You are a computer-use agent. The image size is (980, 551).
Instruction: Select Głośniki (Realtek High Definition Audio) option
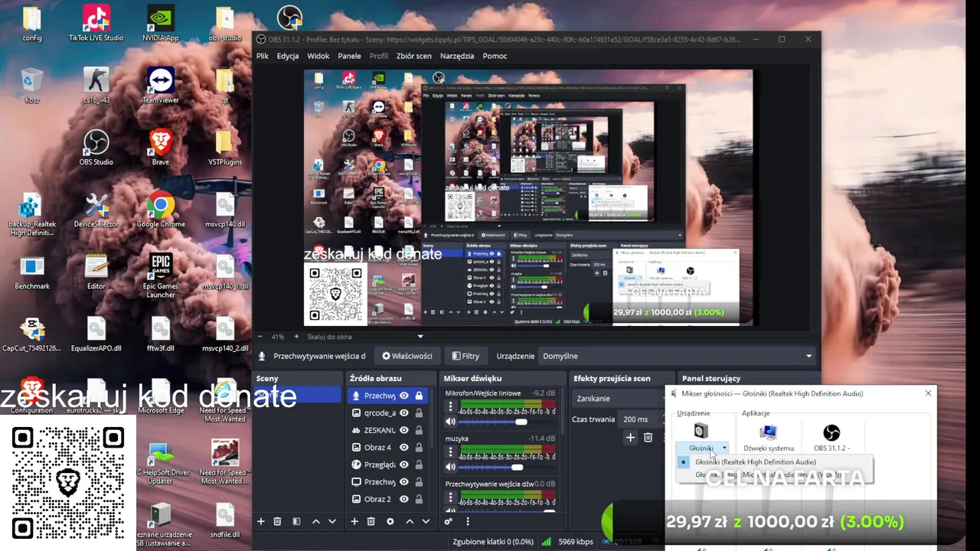click(x=756, y=462)
